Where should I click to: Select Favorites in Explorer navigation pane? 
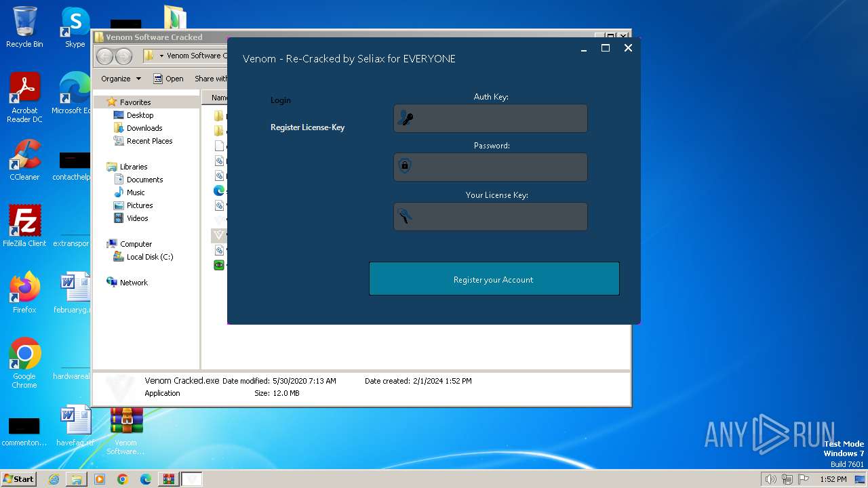tap(135, 102)
